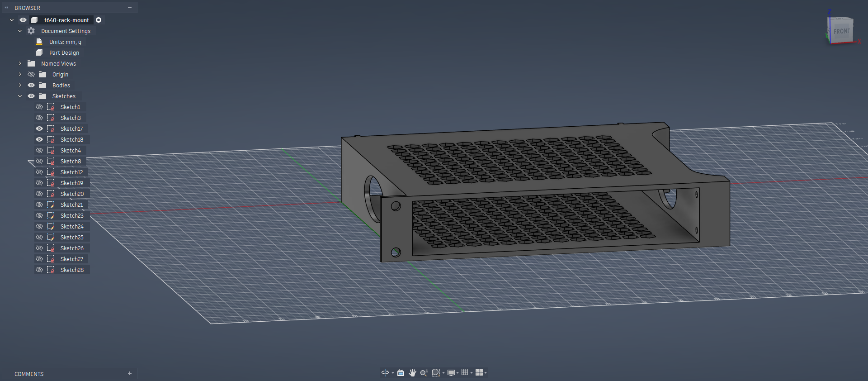Select the Zoom magnifier tool

(x=424, y=372)
